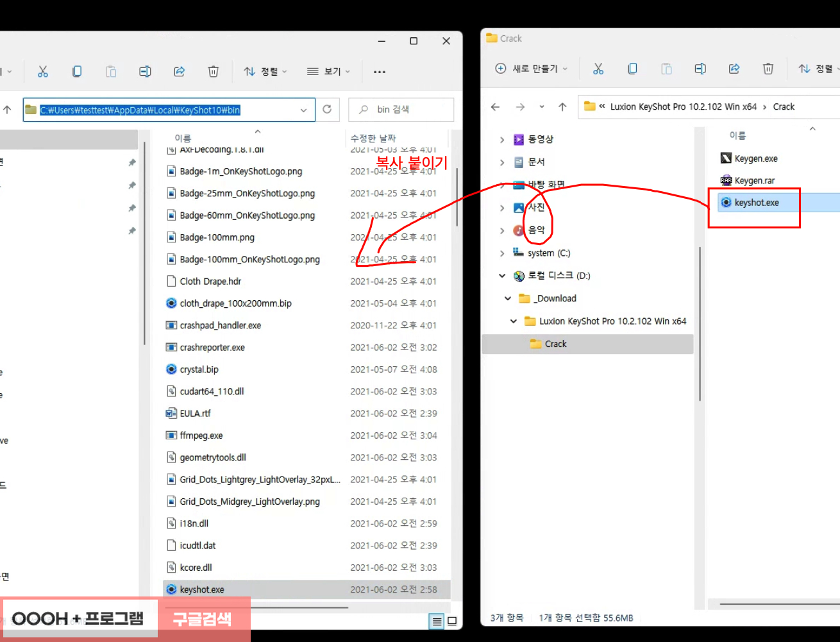The width and height of the screenshot is (840, 642).
Task: Click Luxion KeyShot Pro breadcrumb in address bar
Action: 684,107
